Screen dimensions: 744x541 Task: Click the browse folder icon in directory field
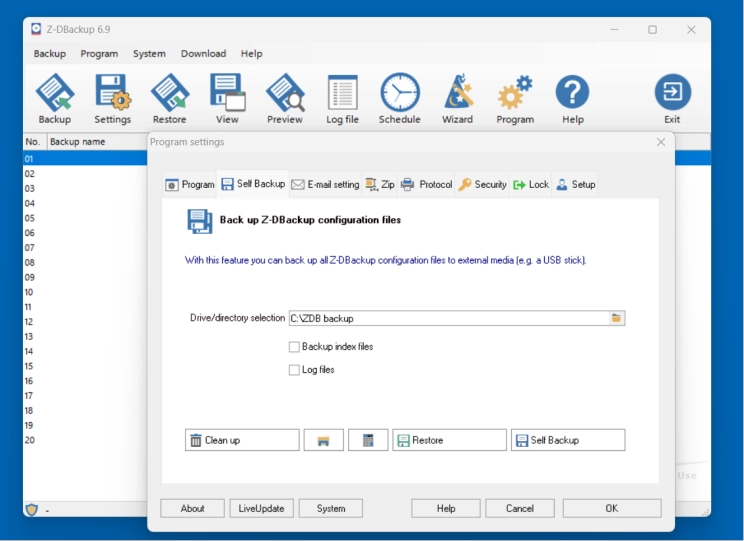point(616,318)
